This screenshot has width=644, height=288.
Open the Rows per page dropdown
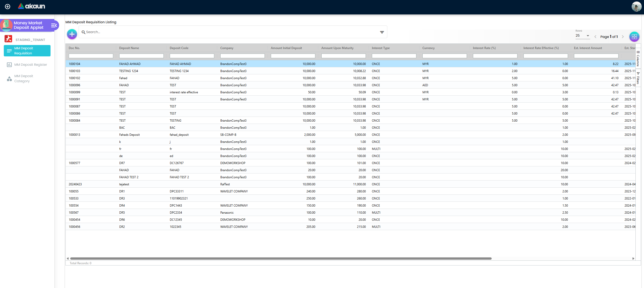coord(582,36)
